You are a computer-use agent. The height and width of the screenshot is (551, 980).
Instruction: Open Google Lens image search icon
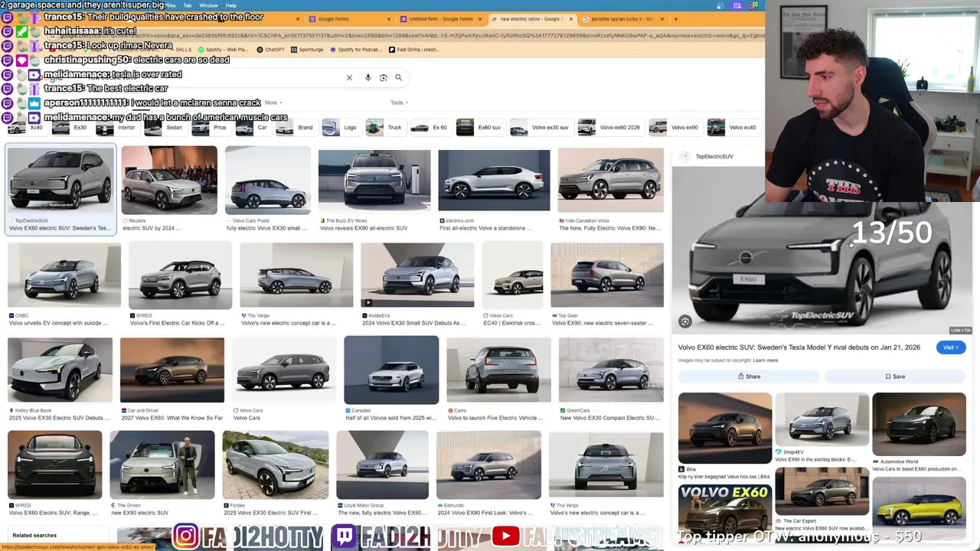384,77
